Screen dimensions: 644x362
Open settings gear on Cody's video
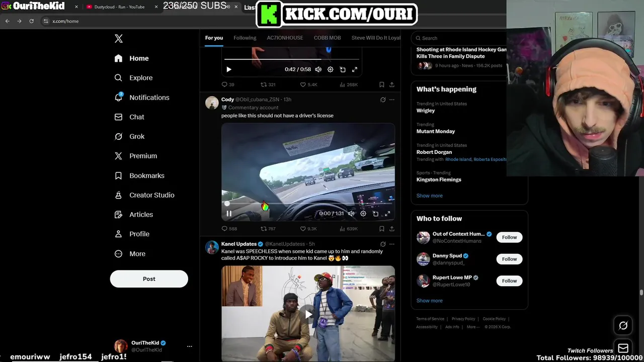tap(363, 214)
